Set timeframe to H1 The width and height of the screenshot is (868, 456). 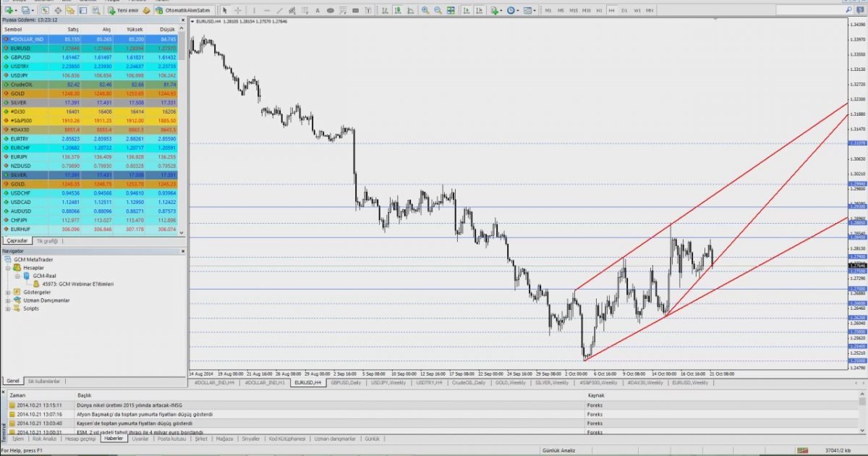[x=599, y=11]
